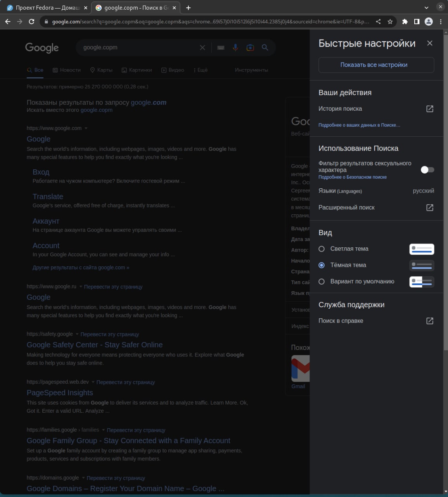This screenshot has width=448, height=497.
Task: Toggle the browser side panel icon
Action: [x=417, y=22]
